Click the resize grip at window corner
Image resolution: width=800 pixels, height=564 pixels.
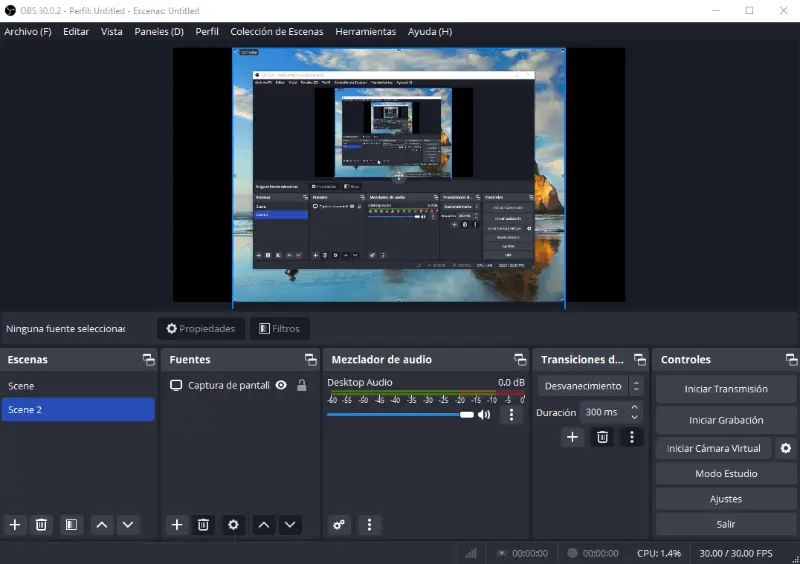pos(795,559)
